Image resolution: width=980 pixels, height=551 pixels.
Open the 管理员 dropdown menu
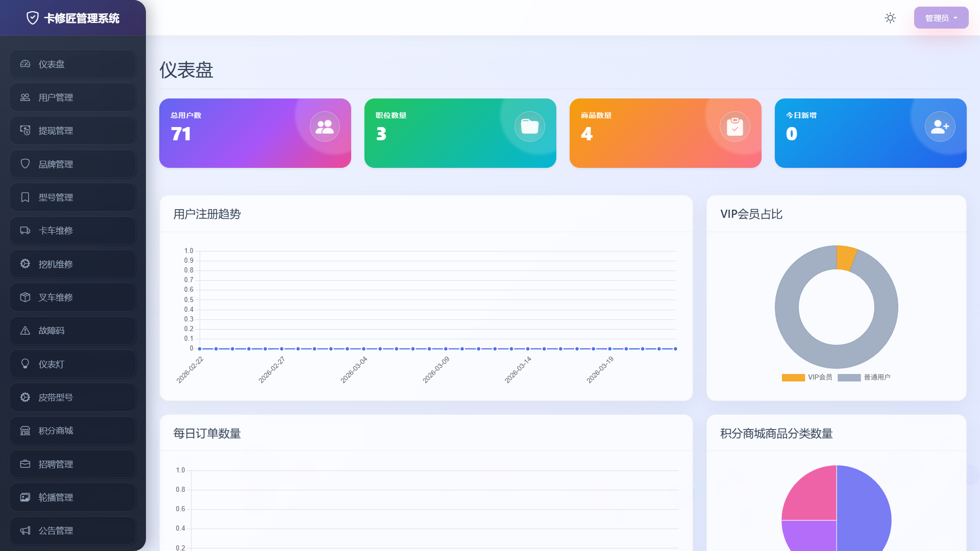click(x=941, y=18)
